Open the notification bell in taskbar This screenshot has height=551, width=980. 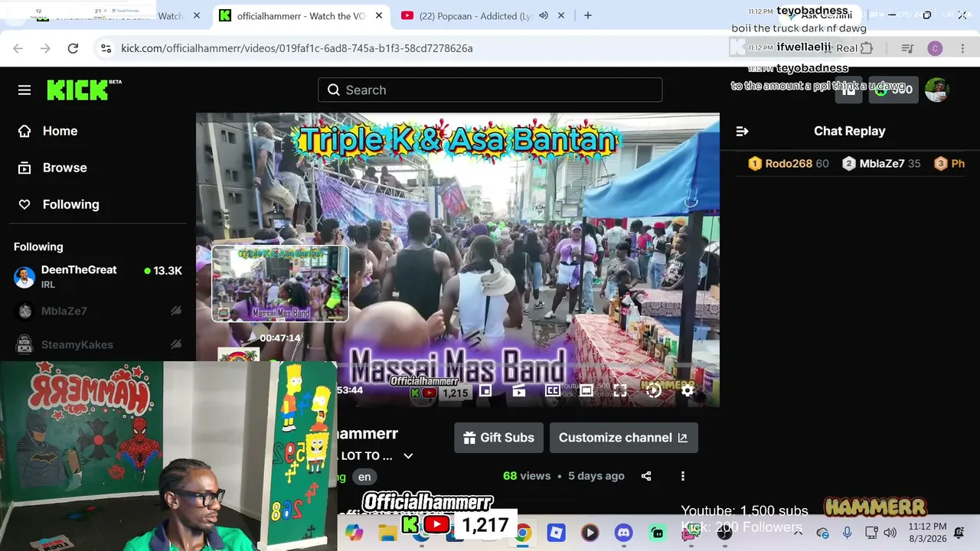tap(959, 533)
